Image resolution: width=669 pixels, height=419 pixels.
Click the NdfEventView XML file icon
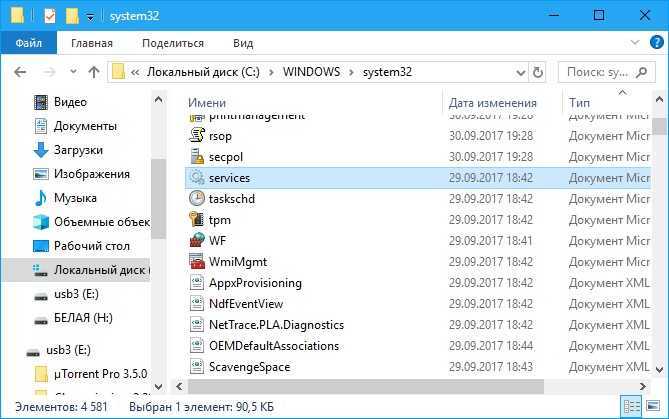coord(197,303)
